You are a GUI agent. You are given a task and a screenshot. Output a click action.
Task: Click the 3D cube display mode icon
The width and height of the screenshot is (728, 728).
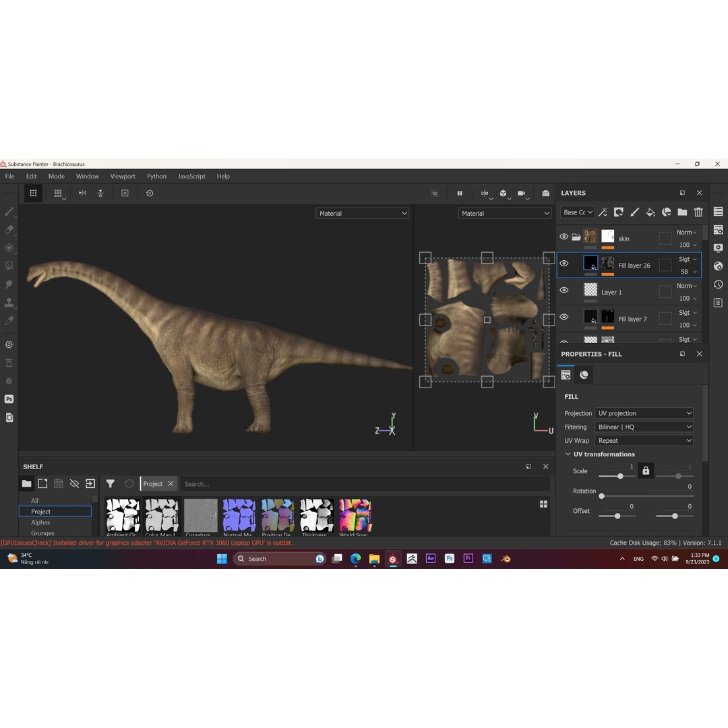pyautogui.click(x=504, y=193)
